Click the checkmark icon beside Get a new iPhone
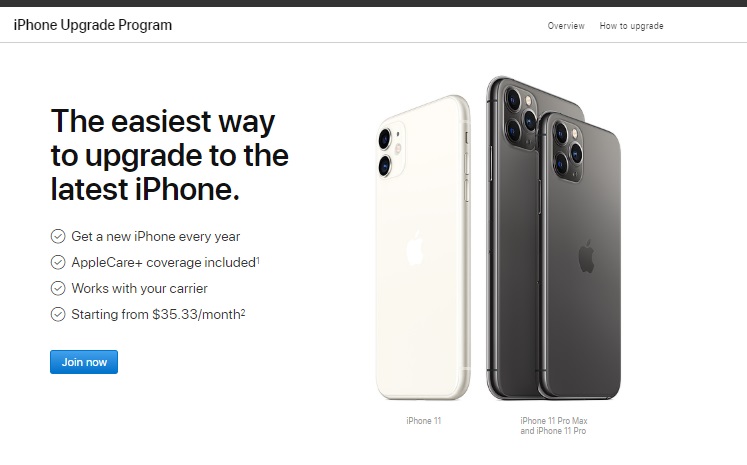 (58, 236)
